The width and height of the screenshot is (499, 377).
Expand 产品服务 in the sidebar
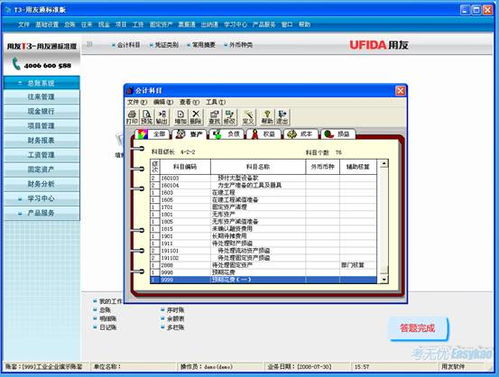pyautogui.click(x=41, y=213)
